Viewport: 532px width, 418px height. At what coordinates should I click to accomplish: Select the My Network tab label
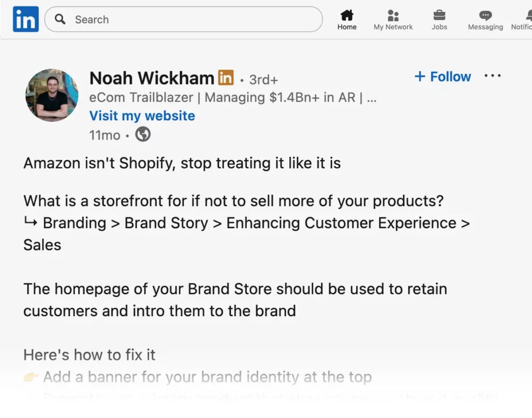[x=393, y=27]
